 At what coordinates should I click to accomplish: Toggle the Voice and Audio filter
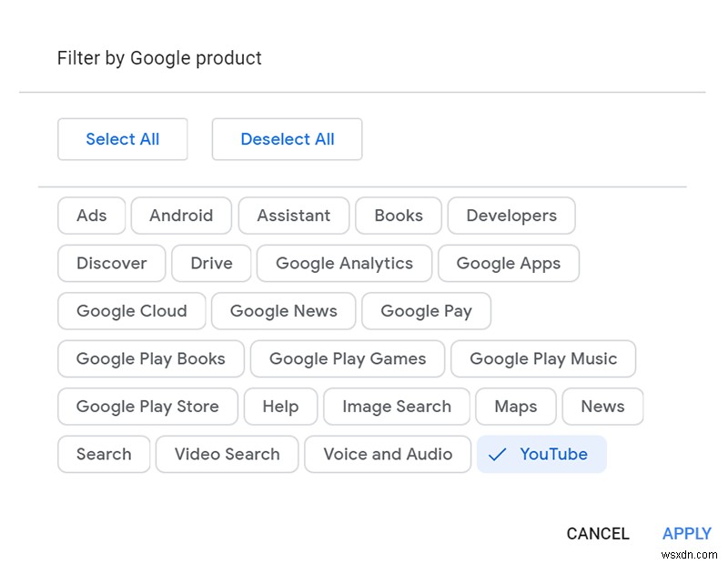(388, 454)
